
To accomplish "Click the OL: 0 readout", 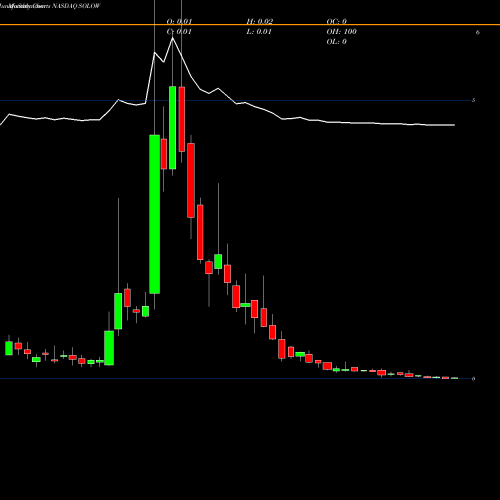I will [337, 42].
